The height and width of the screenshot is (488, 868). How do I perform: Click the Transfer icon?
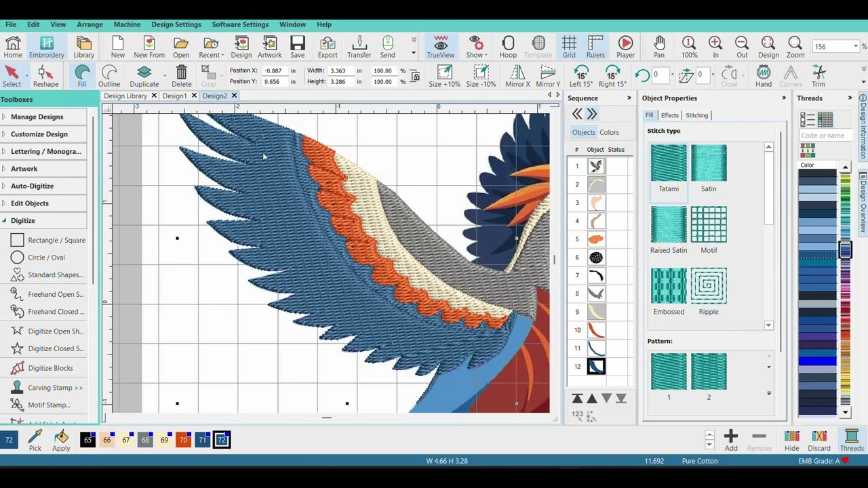click(359, 47)
